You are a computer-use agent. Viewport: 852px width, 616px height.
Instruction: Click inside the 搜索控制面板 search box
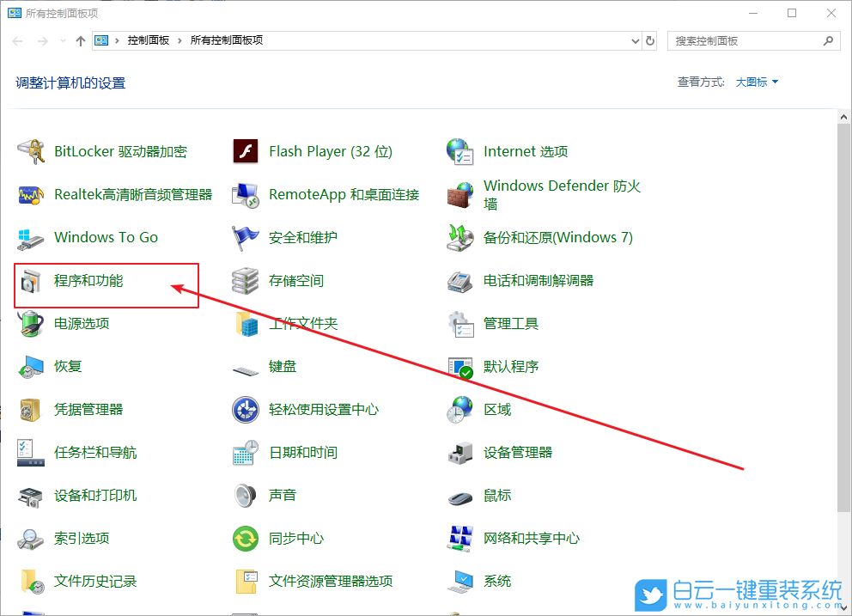click(747, 40)
